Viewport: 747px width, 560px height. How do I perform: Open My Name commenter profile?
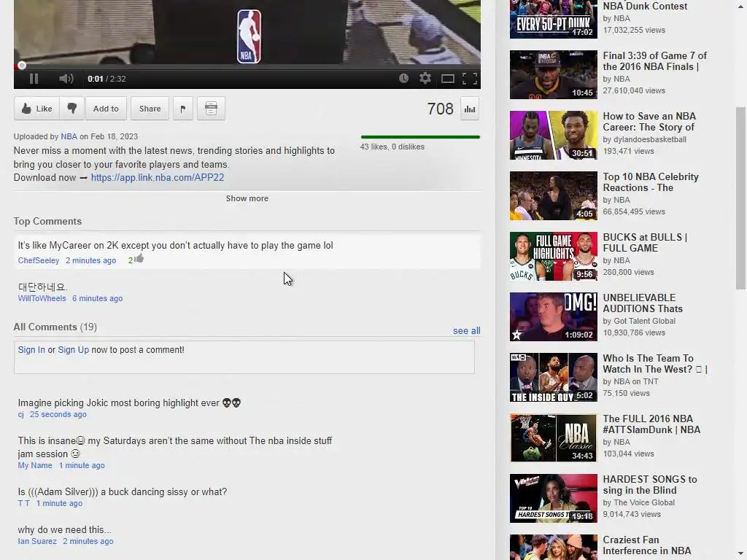[x=35, y=466]
